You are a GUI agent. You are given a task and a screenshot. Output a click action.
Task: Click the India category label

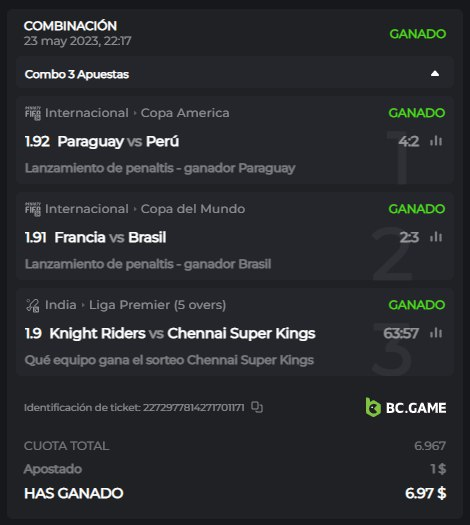click(61, 305)
